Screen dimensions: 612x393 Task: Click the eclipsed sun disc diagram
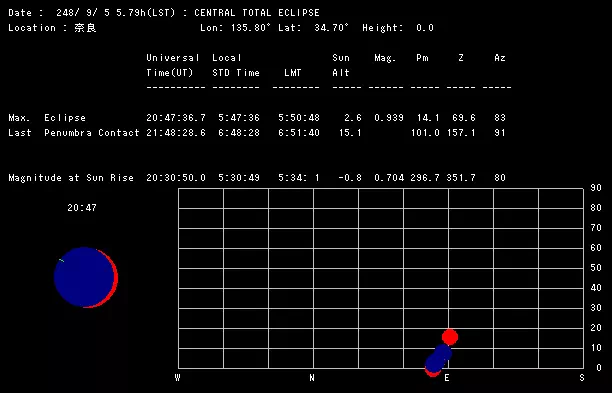(86, 277)
